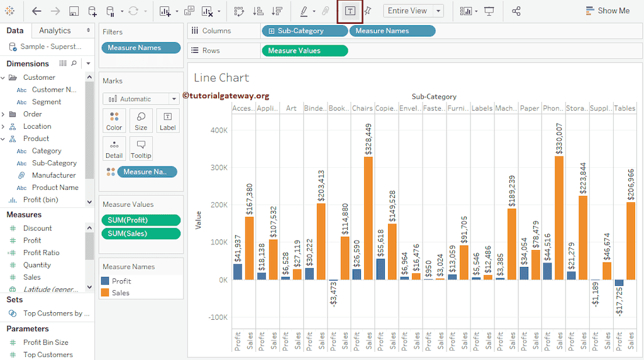Image resolution: width=644 pixels, height=360 pixels.
Task: Select the Data tab
Action: coord(15,30)
